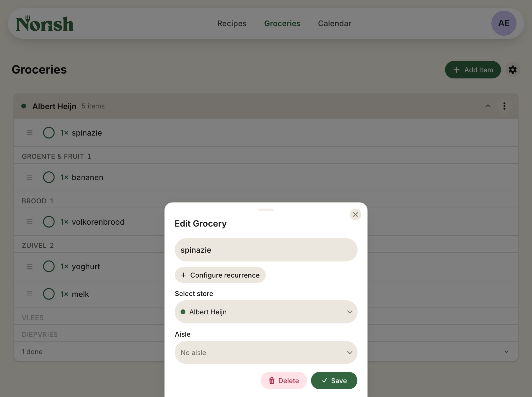Check off volkorenbrood item circle
The image size is (532, 397).
[x=49, y=222]
